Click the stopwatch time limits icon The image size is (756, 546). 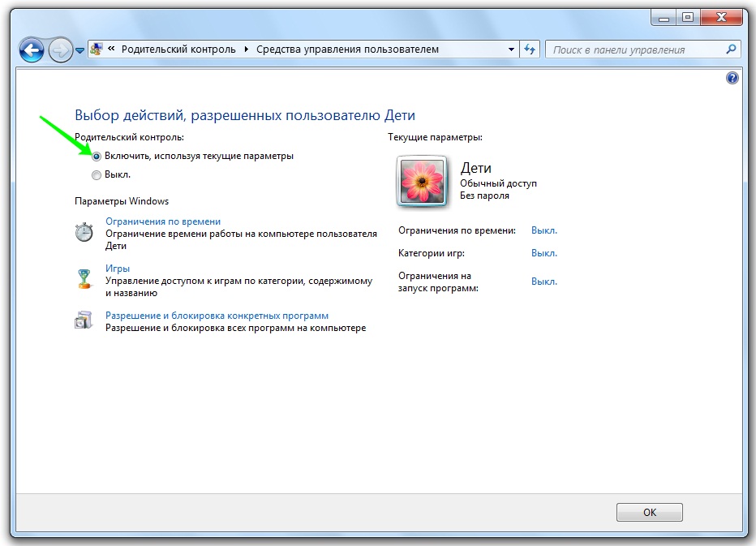click(84, 232)
